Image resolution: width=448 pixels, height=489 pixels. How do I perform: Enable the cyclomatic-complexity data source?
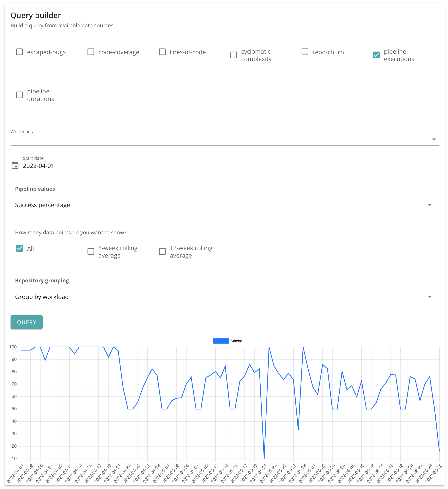pyautogui.click(x=234, y=55)
